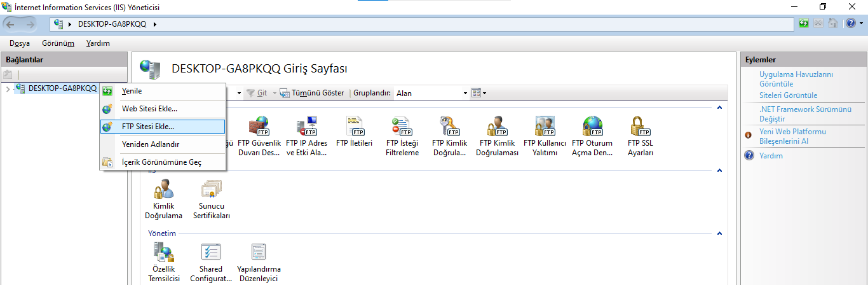Open Yapılandırma Düzenleyici feature
This screenshot has width=868, height=285.
click(259, 263)
